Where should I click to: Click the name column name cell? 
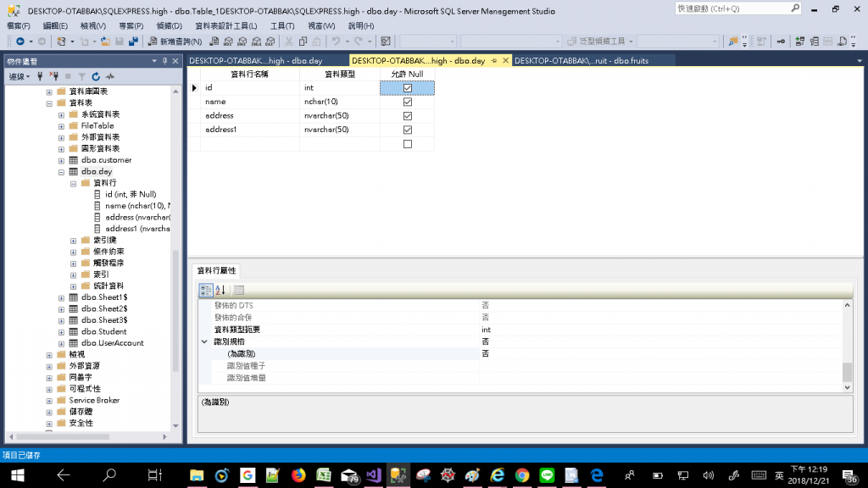[x=250, y=102]
